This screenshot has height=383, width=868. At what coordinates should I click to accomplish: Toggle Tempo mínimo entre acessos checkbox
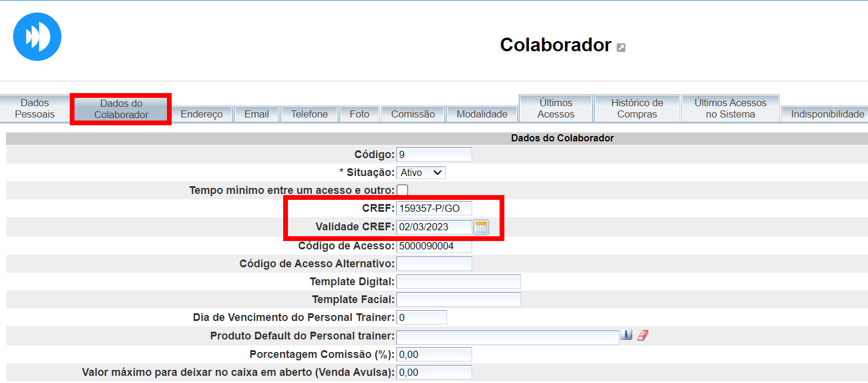402,190
